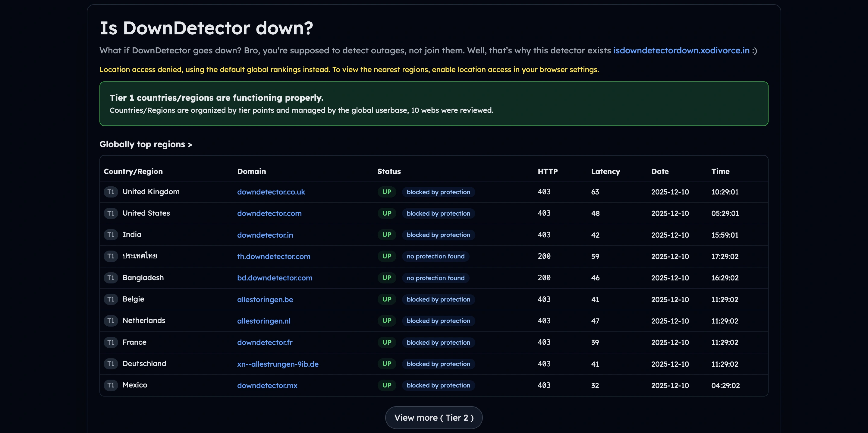Click the T1 badge beside Bangladesh
The width and height of the screenshot is (868, 433).
coord(111,277)
